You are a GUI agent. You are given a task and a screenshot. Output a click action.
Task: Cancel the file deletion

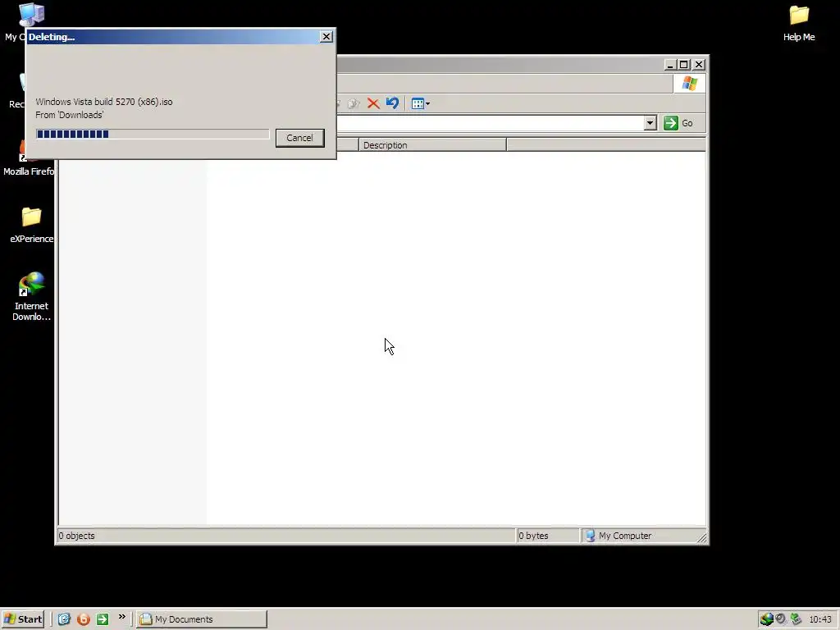299,138
